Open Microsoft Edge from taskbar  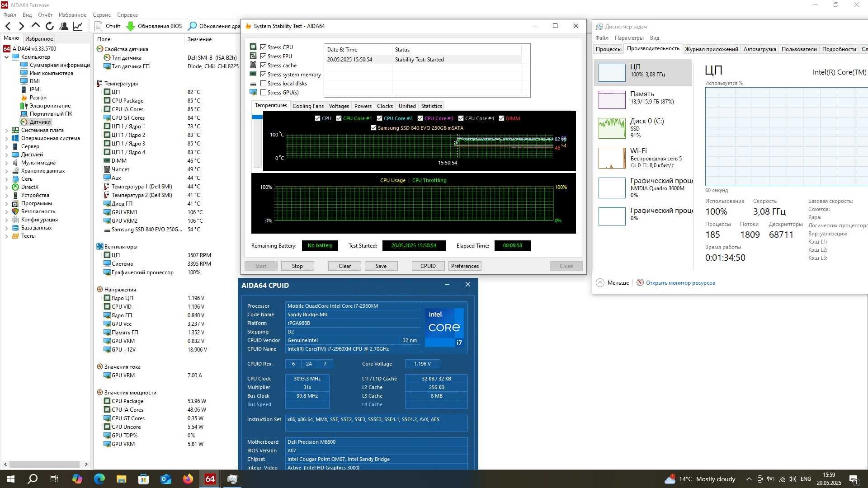click(x=99, y=479)
